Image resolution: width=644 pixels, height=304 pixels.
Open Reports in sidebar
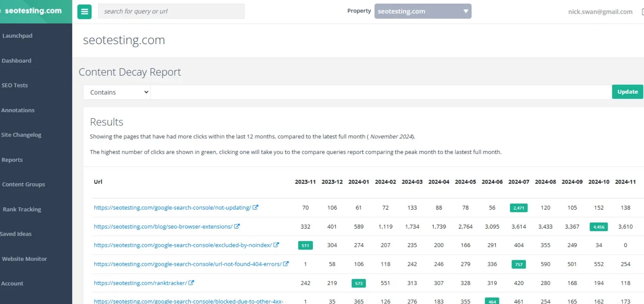pos(12,160)
